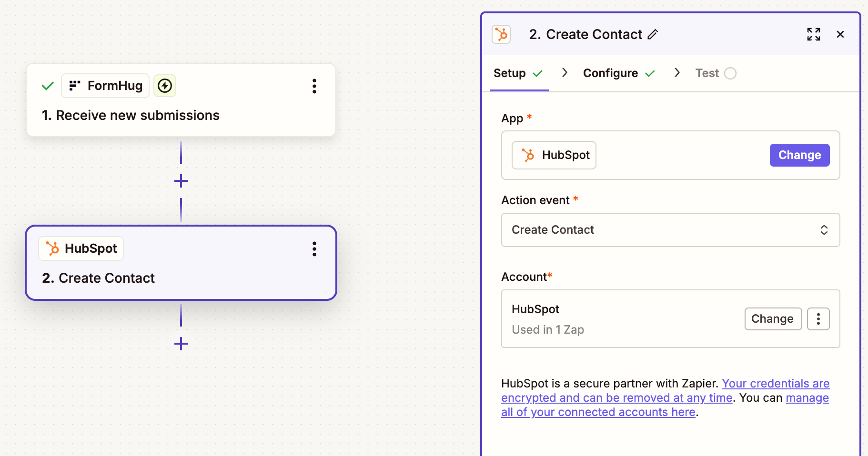Viewport: 868px width, 456px height.
Task: Change the connected HubSpot account
Action: 773,319
